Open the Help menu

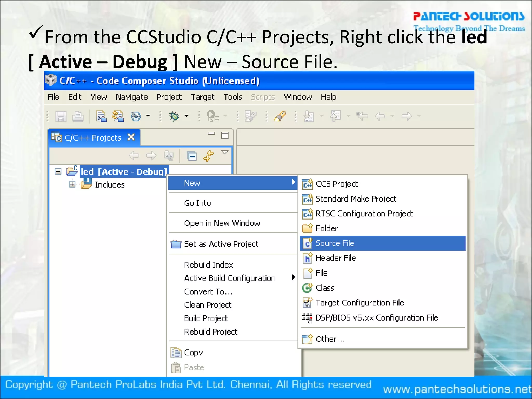coord(328,97)
